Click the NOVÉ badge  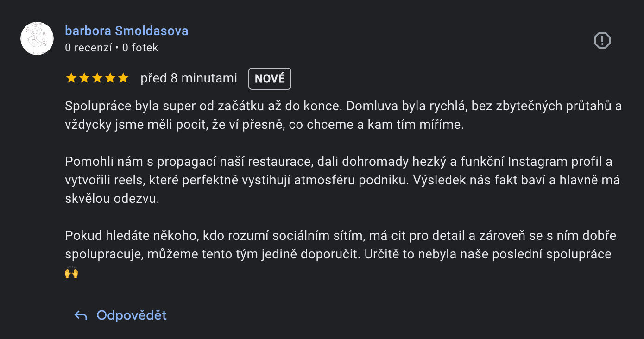tap(270, 79)
